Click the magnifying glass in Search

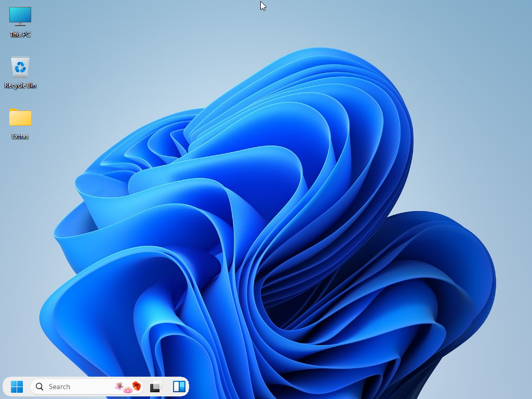point(39,387)
